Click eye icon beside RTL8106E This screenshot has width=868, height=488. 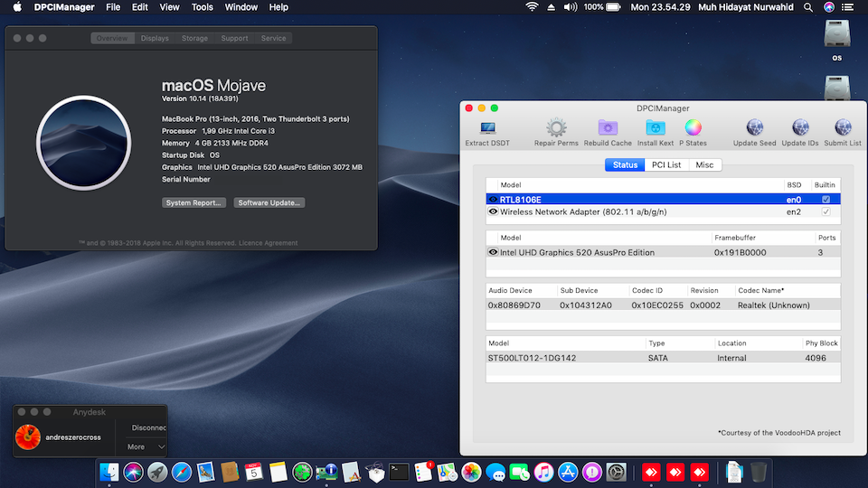[x=493, y=199]
